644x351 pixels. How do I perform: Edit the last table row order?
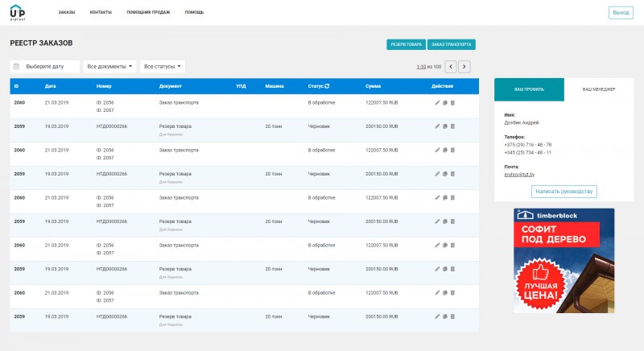coord(437,317)
